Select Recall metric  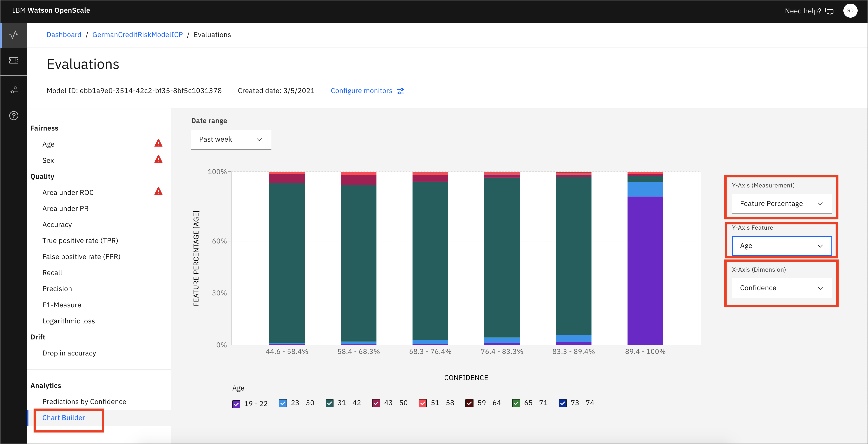52,273
